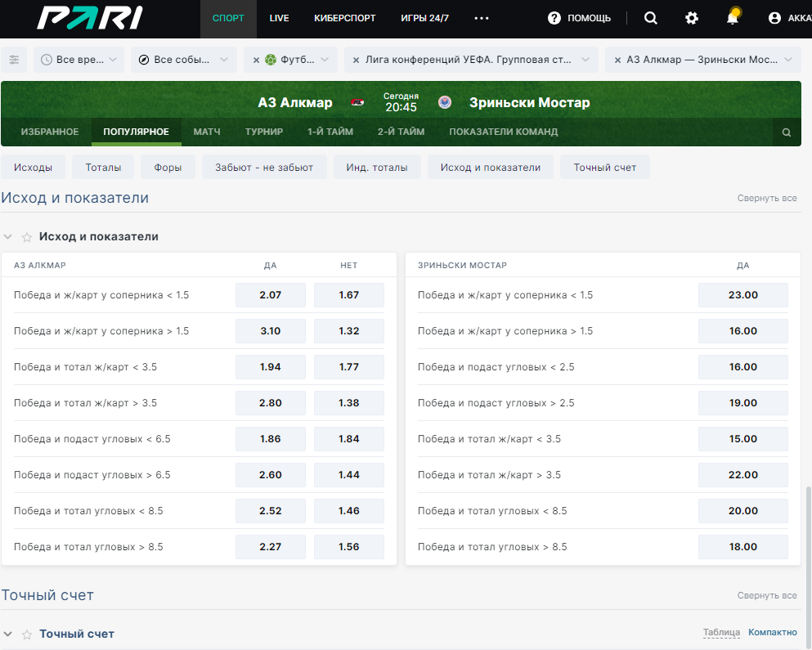Click the account user icon

coord(774,18)
